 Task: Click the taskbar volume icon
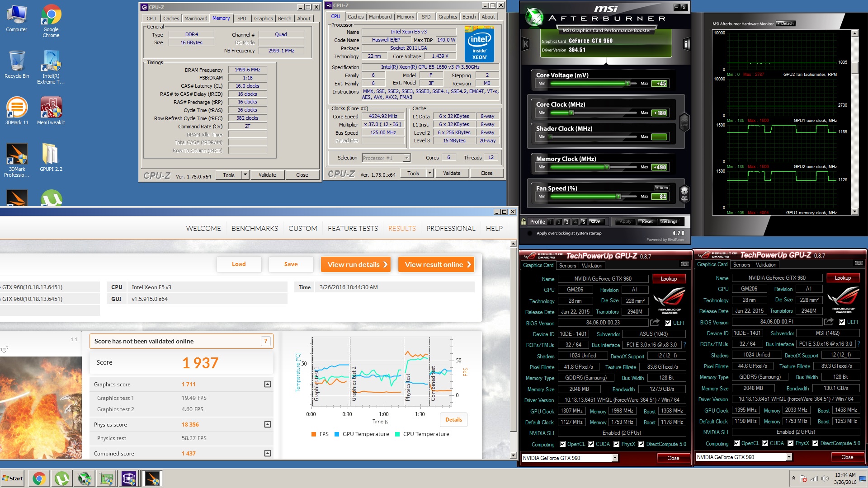[825, 479]
